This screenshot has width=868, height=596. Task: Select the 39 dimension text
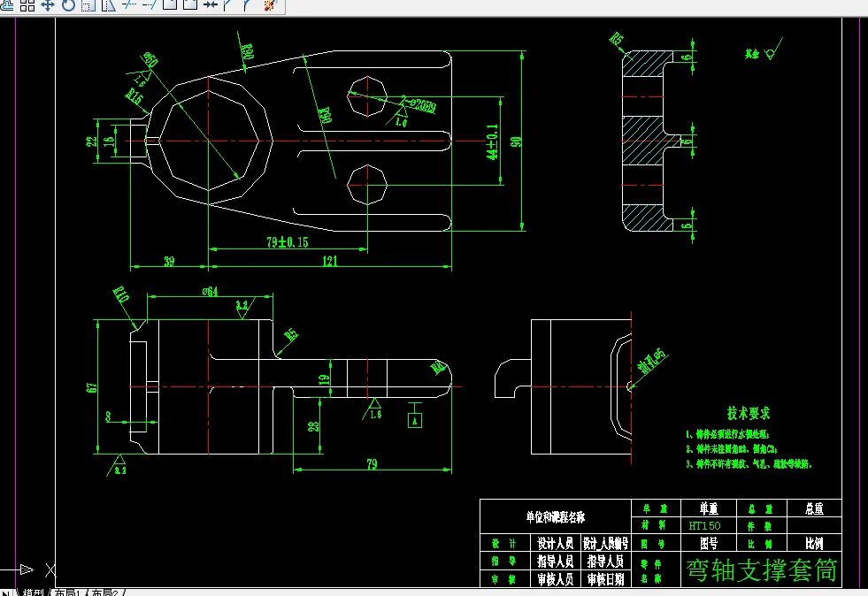coord(169,261)
